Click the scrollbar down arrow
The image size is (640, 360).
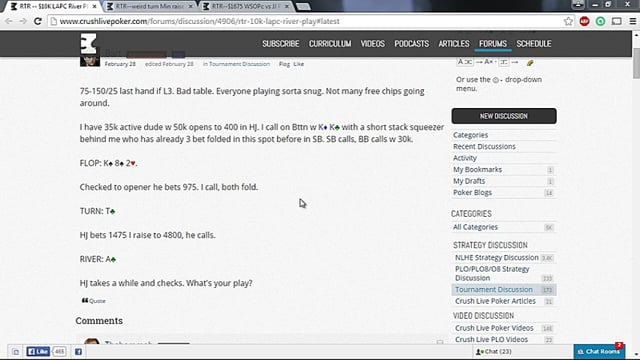pyautogui.click(x=636, y=354)
